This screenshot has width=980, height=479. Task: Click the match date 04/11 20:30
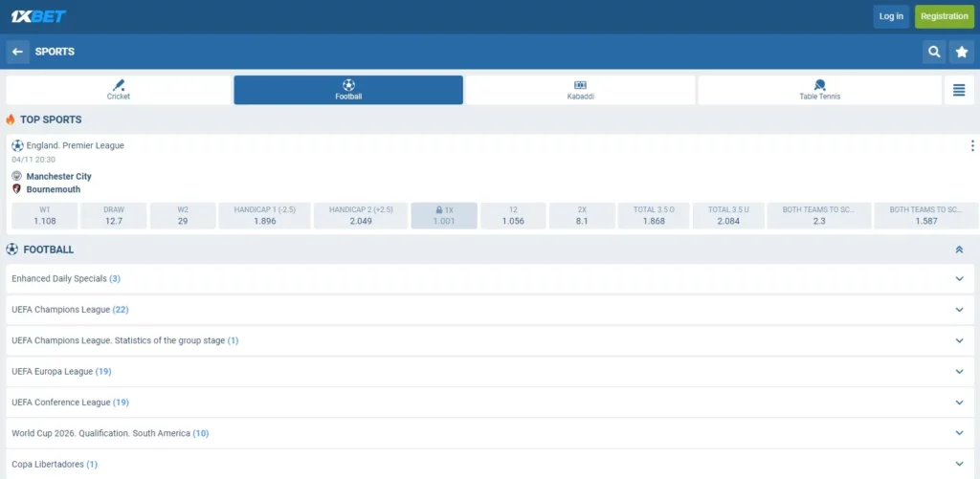click(33, 160)
